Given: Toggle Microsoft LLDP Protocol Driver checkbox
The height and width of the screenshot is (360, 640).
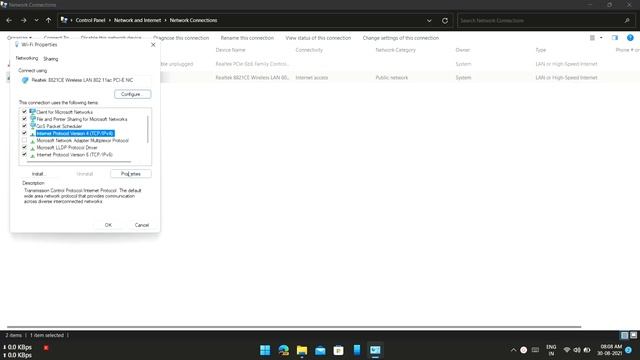Looking at the screenshot, I should (24, 147).
